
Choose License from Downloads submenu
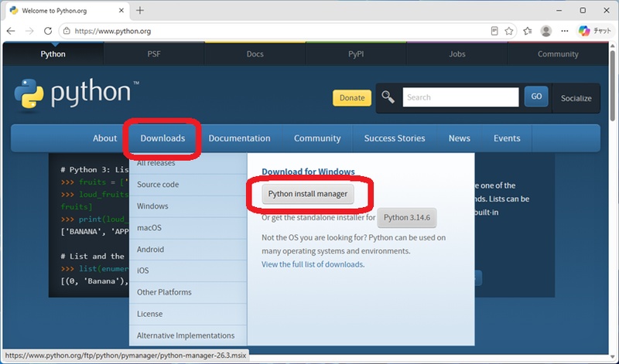click(188, 314)
